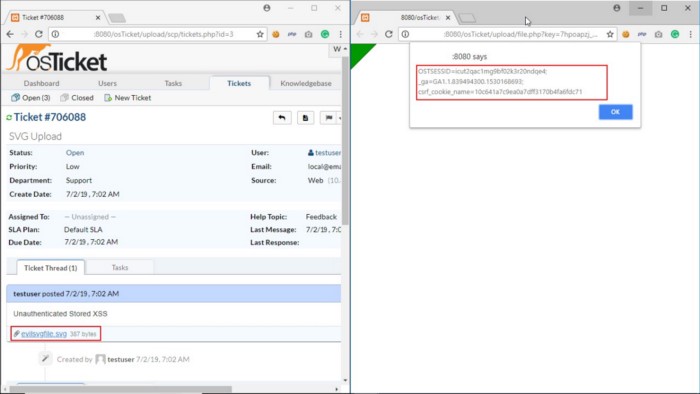Open evilsvgfile.svg attachment link
Viewport: 700px width, 394px height.
(x=44, y=334)
